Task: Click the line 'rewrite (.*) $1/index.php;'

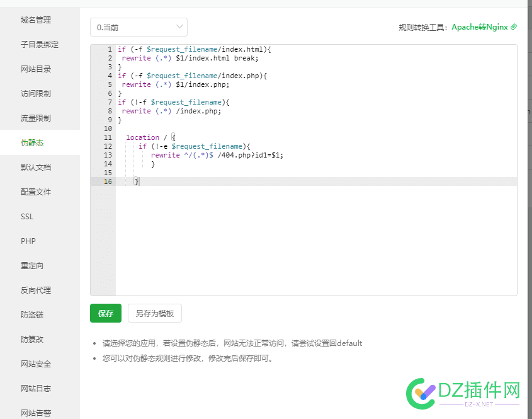Action: [x=176, y=84]
